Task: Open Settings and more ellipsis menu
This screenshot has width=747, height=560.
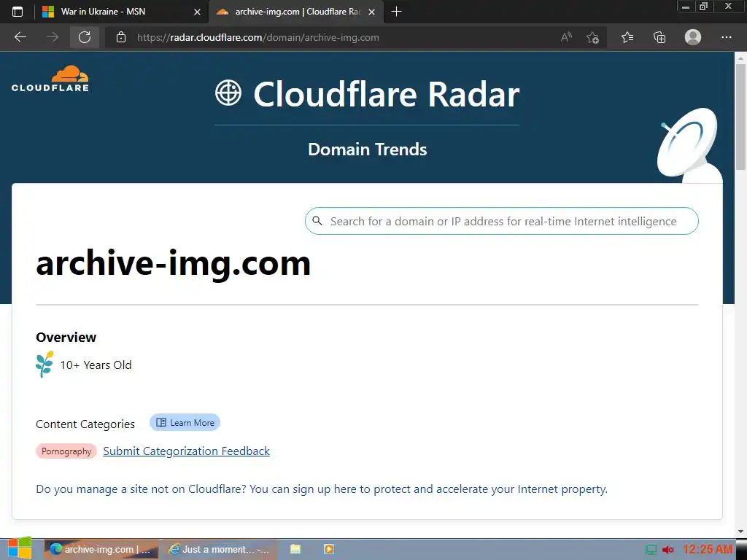Action: coord(726,37)
